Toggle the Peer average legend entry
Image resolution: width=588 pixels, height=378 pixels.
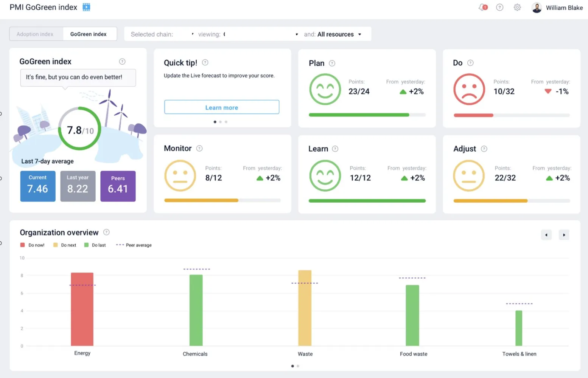pyautogui.click(x=134, y=245)
